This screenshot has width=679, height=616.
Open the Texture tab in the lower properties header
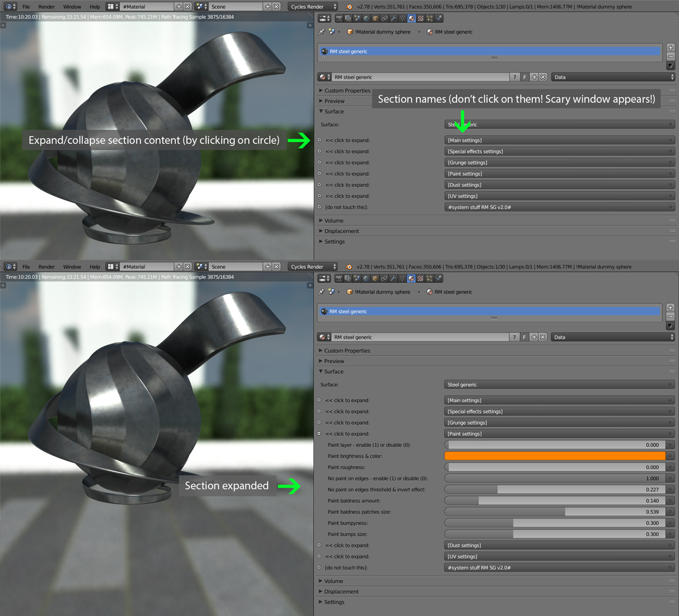click(x=420, y=279)
